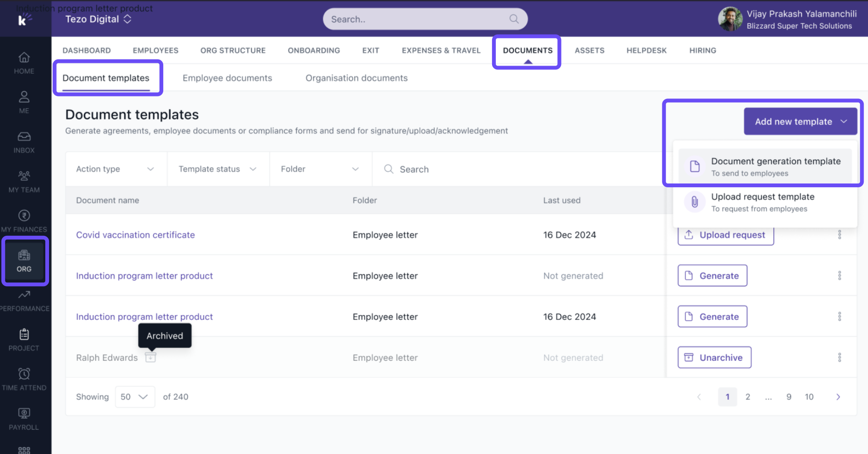Open Covid vaccination certificate link
This screenshot has width=868, height=454.
[x=135, y=235]
